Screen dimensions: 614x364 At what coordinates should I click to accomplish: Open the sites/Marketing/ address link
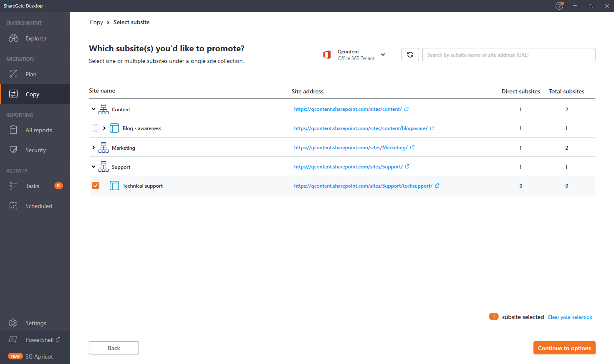(x=351, y=148)
